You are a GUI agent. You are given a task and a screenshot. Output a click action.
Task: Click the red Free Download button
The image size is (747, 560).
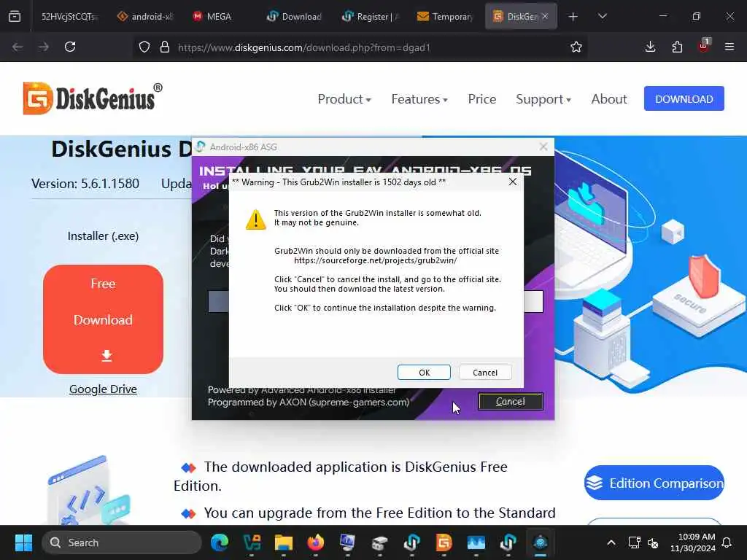(103, 319)
